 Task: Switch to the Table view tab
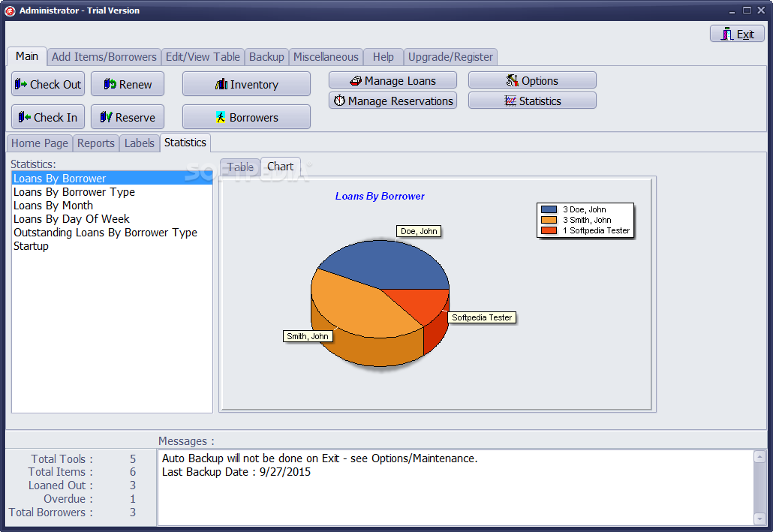pos(240,167)
